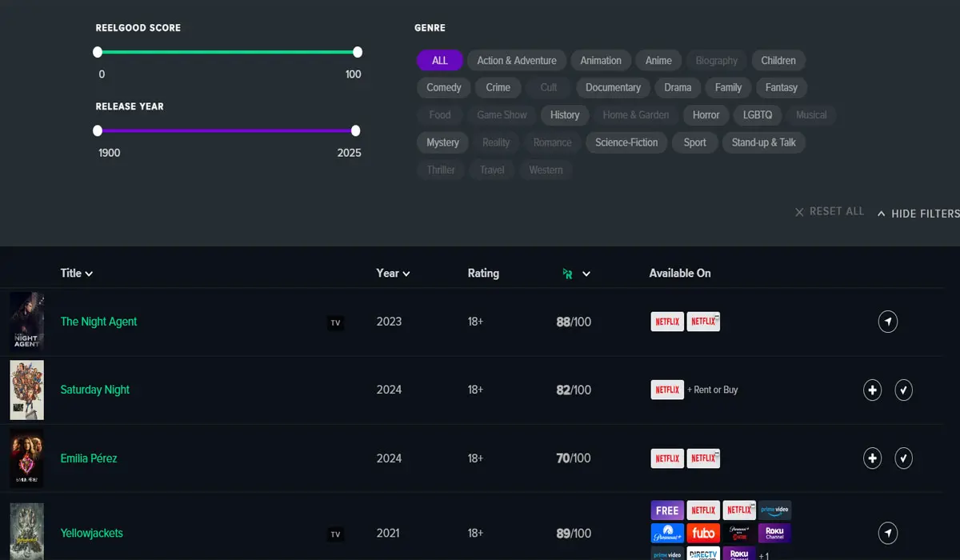Click the X icon next to Reset All
This screenshot has height=560, width=960.
click(799, 212)
